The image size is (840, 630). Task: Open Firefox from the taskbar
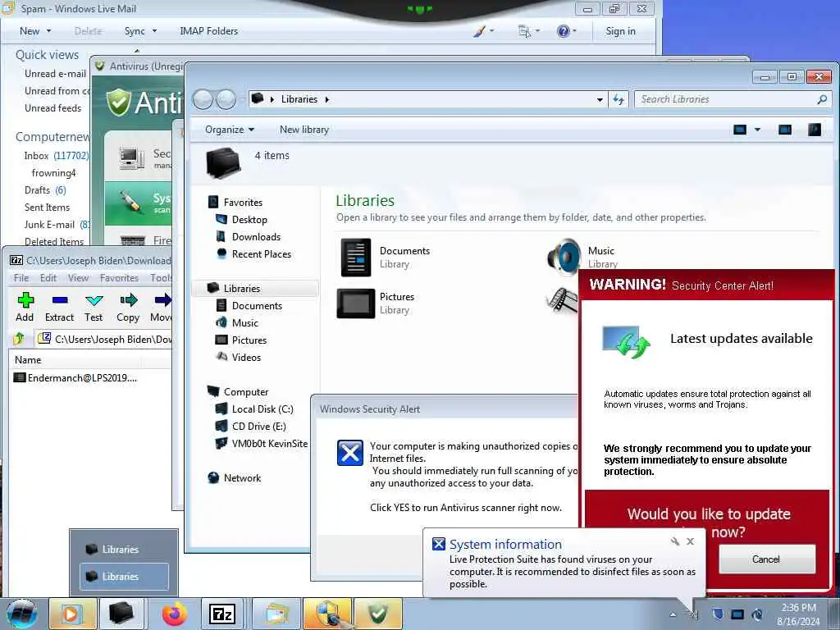click(175, 614)
